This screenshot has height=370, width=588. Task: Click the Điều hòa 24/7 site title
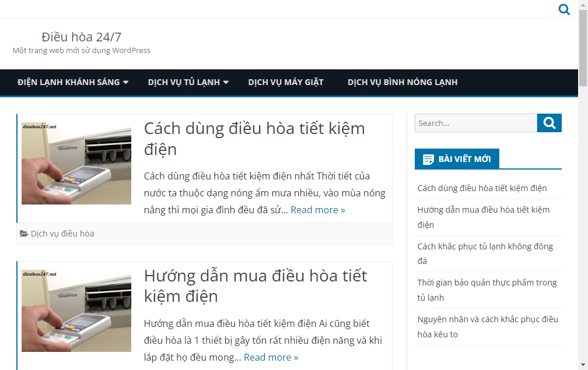tap(82, 37)
